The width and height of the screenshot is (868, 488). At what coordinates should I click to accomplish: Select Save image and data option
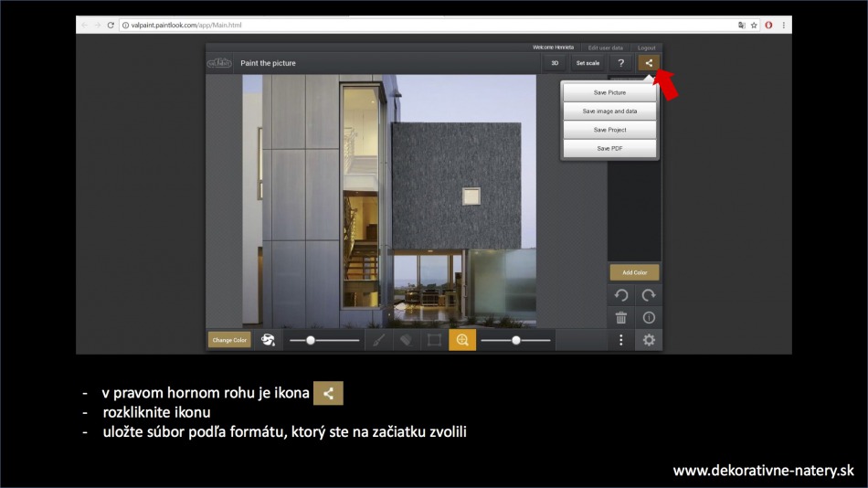point(609,111)
